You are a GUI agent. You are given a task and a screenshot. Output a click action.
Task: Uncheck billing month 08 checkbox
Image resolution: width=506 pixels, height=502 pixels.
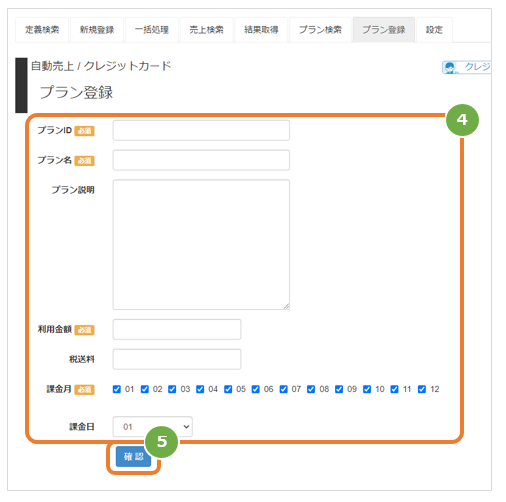tap(311, 389)
